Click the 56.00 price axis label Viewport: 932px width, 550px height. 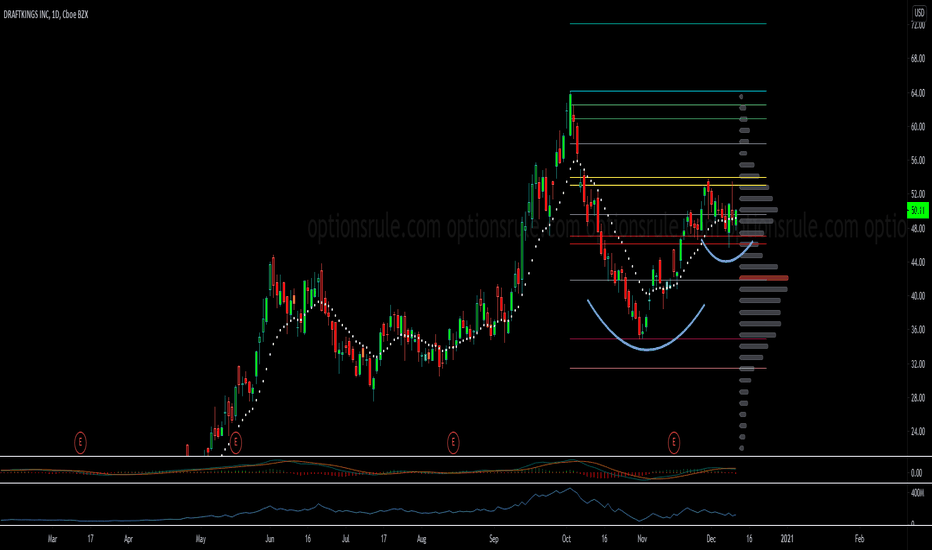[x=918, y=161]
